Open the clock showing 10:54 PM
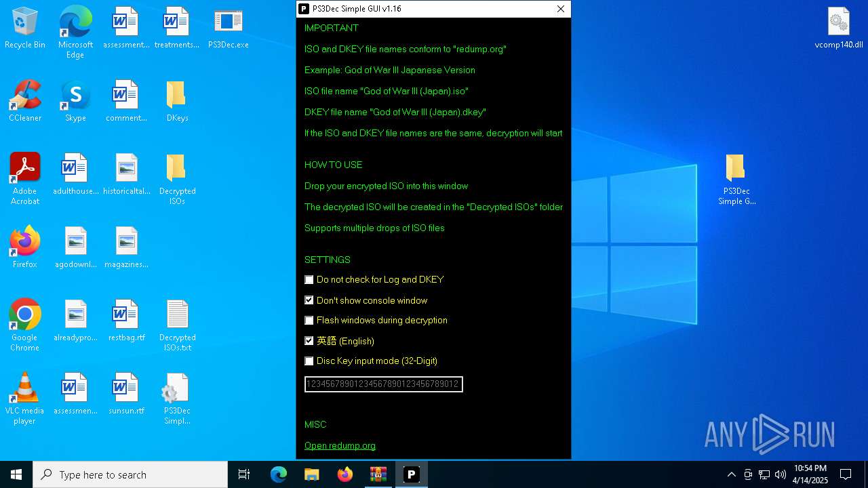The image size is (868, 488). click(x=810, y=474)
